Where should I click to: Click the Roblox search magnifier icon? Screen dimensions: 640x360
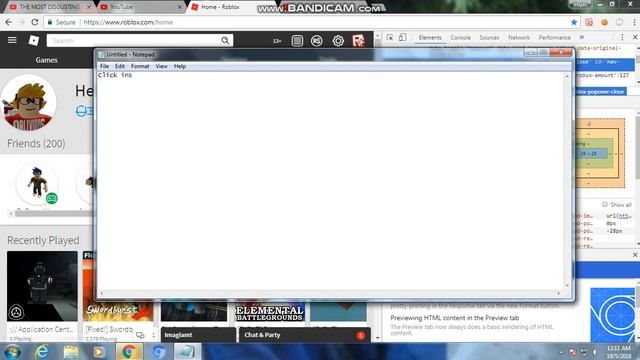[225, 40]
